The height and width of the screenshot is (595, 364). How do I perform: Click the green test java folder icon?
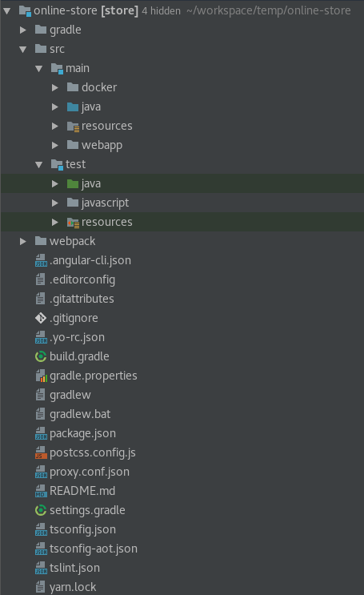73,183
